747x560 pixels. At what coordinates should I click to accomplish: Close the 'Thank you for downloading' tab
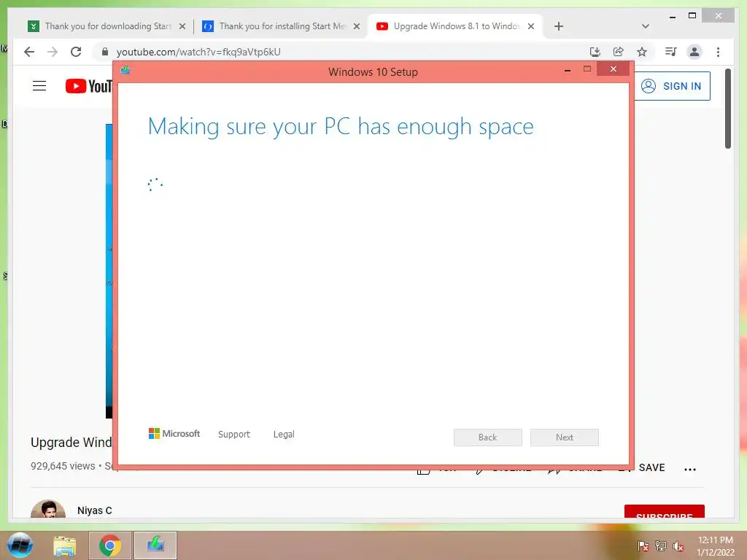(x=182, y=27)
